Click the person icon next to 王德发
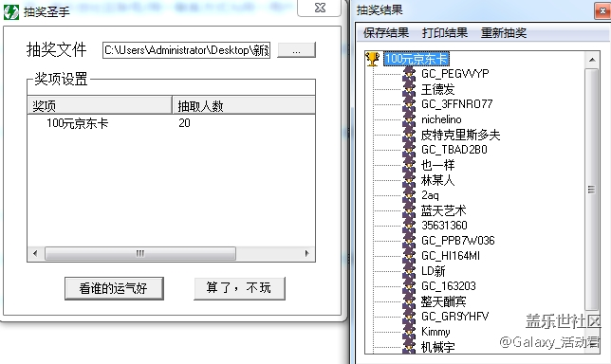611x364 pixels. [409, 89]
